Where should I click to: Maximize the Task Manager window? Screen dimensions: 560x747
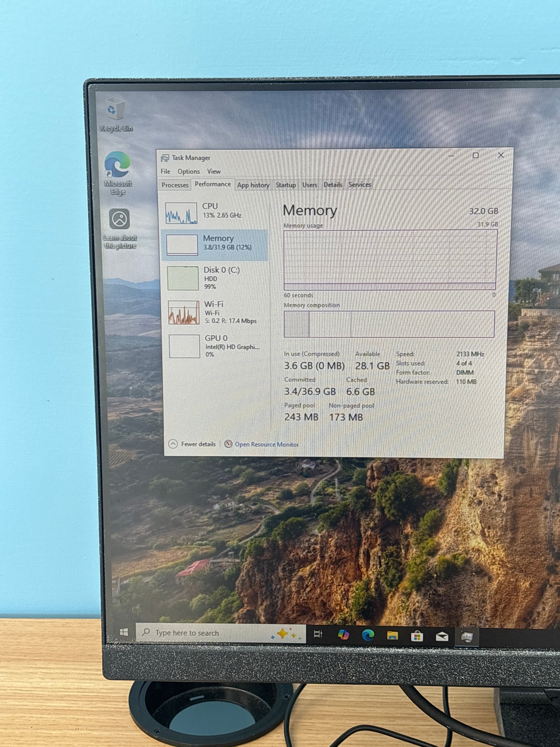(x=475, y=155)
